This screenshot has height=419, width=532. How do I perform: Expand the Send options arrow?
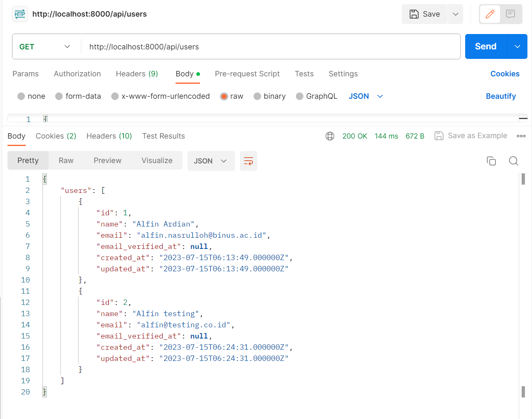517,46
